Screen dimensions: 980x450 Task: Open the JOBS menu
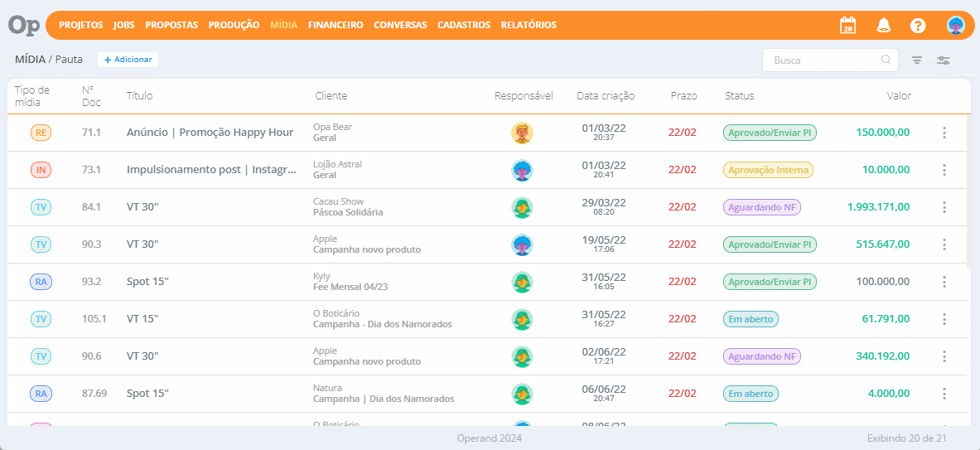tap(123, 26)
